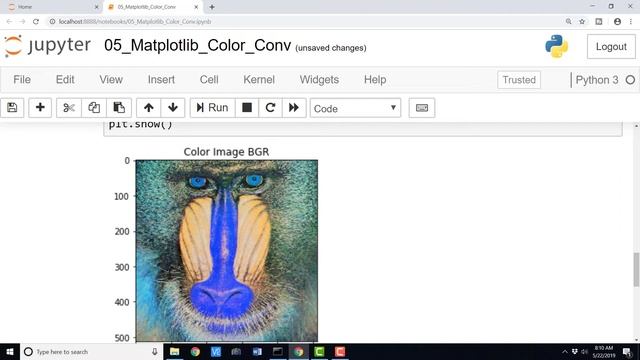Copy selected cells icon
Viewport: 640px width, 360px height.
[94, 108]
